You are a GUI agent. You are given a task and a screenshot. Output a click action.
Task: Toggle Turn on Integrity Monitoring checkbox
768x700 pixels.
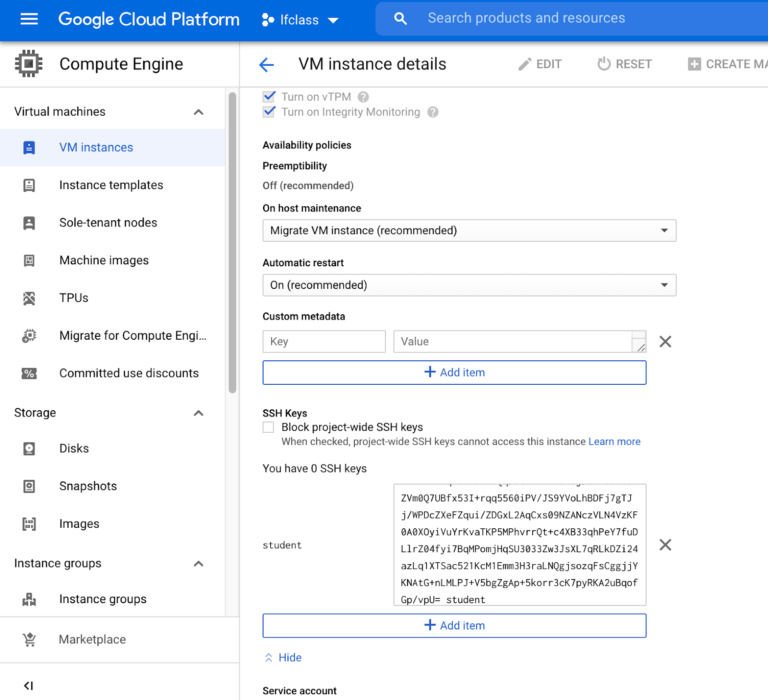[x=269, y=112]
